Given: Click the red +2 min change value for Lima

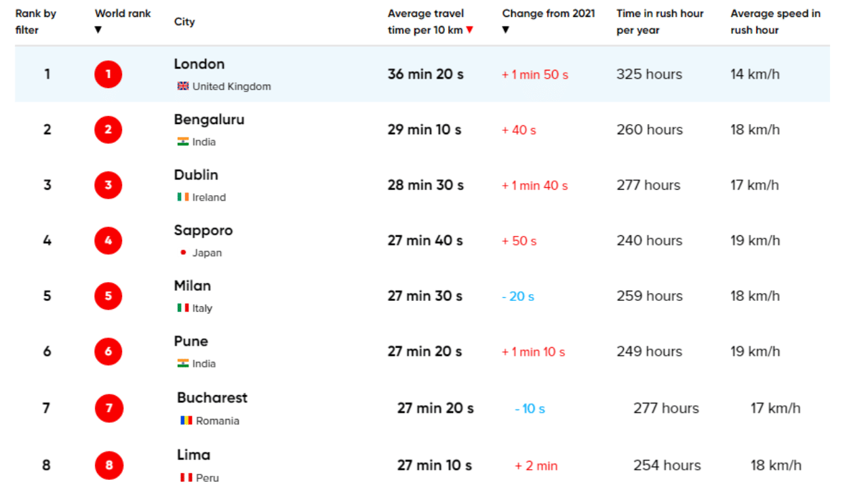Looking at the screenshot, I should tap(535, 466).
